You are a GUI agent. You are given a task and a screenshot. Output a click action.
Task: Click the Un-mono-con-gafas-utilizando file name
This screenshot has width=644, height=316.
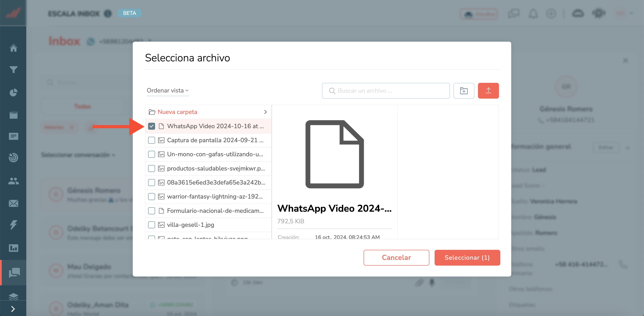215,154
